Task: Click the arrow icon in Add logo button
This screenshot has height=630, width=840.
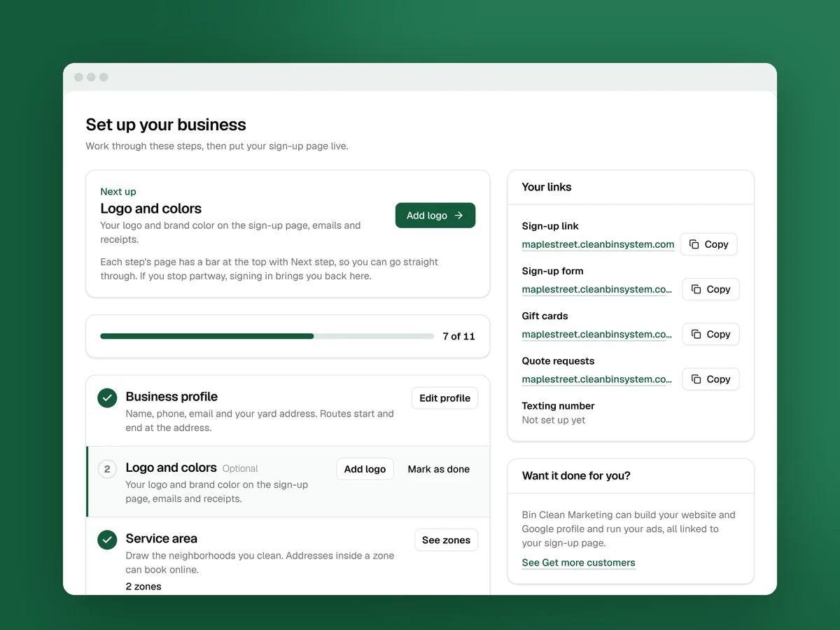Action: [458, 216]
